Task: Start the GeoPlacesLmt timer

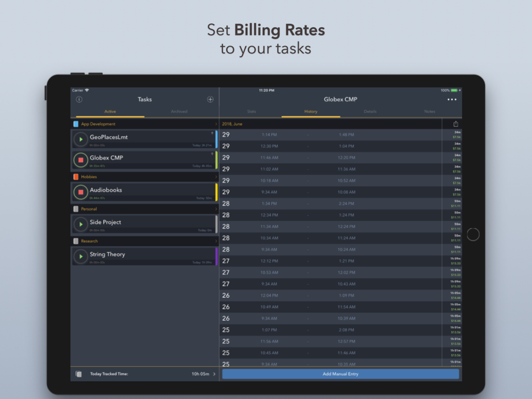Action: pyautogui.click(x=81, y=139)
